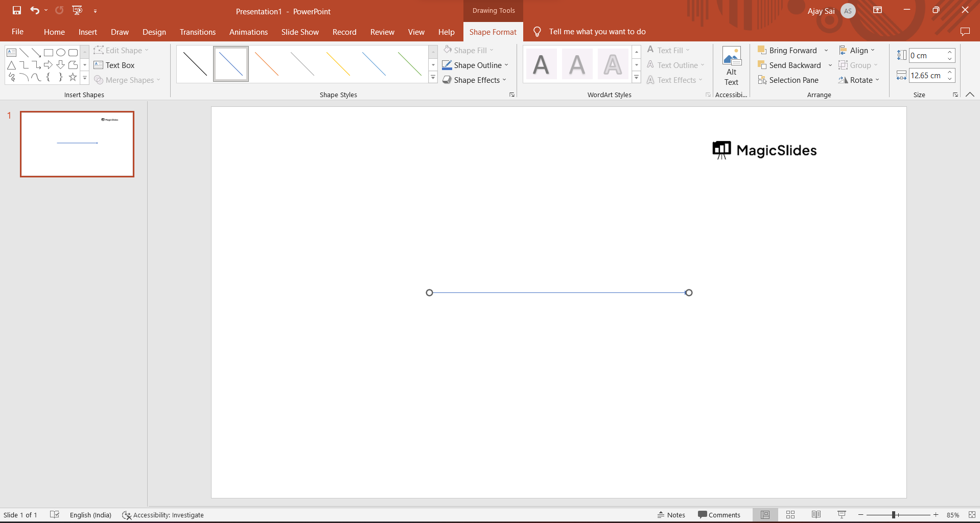The height and width of the screenshot is (523, 980).
Task: Open the Insert tab
Action: pyautogui.click(x=87, y=32)
